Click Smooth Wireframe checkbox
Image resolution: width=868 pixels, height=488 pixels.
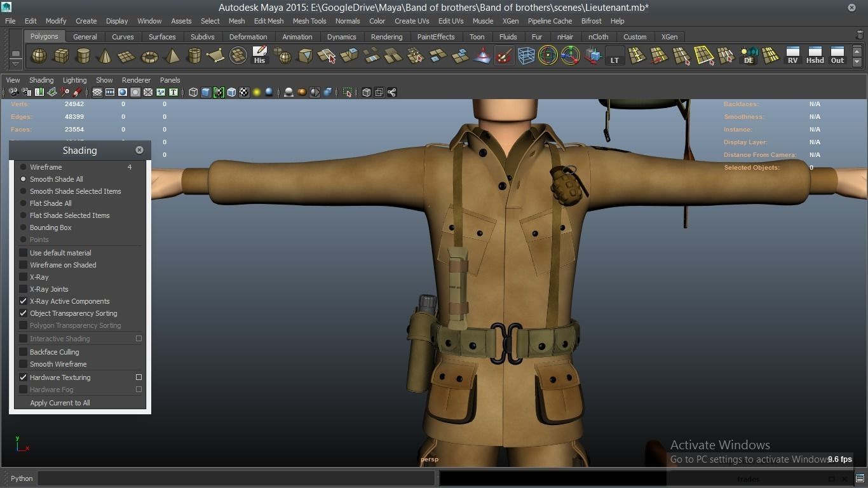[24, 364]
